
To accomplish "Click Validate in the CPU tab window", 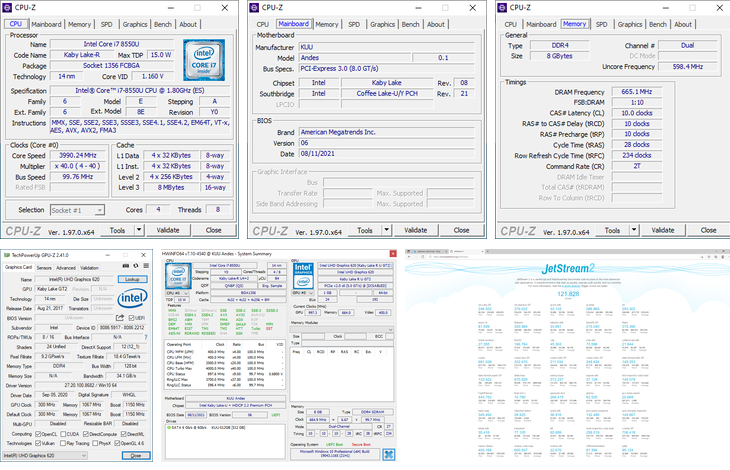I will tap(168, 230).
